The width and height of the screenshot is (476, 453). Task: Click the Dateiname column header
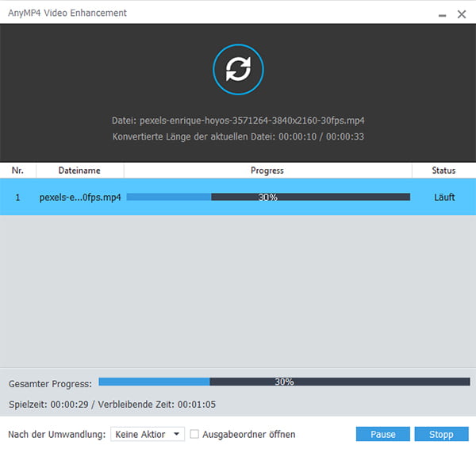tap(79, 171)
